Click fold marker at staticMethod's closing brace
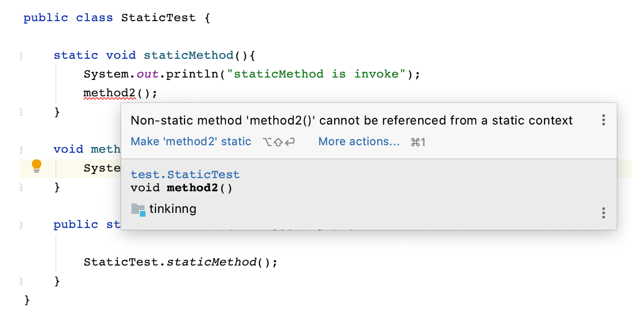Image resolution: width=644 pixels, height=313 pixels. pos(21,112)
